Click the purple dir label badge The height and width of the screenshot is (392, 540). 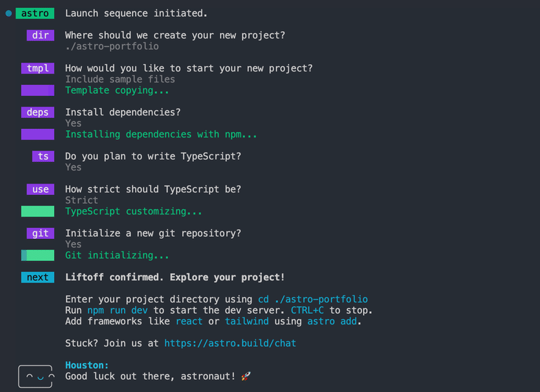40,35
